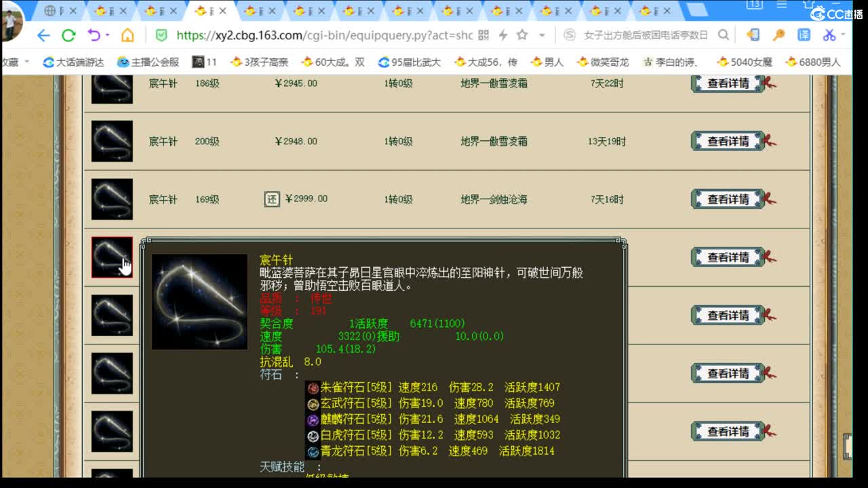Click the price ¥2948.00
This screenshot has width=868, height=488.
tap(296, 141)
